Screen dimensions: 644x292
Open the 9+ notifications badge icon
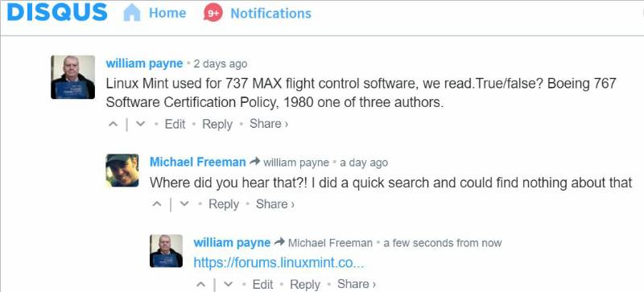(213, 13)
